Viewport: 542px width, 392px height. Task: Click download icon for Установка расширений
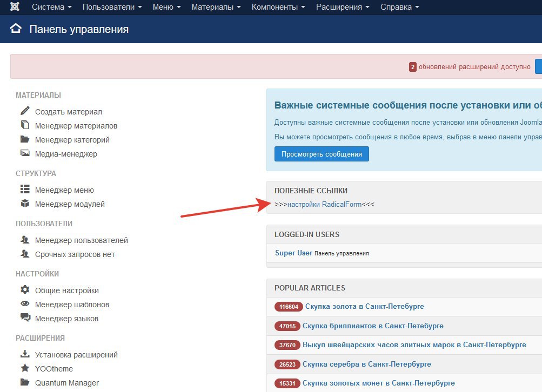[x=25, y=354]
